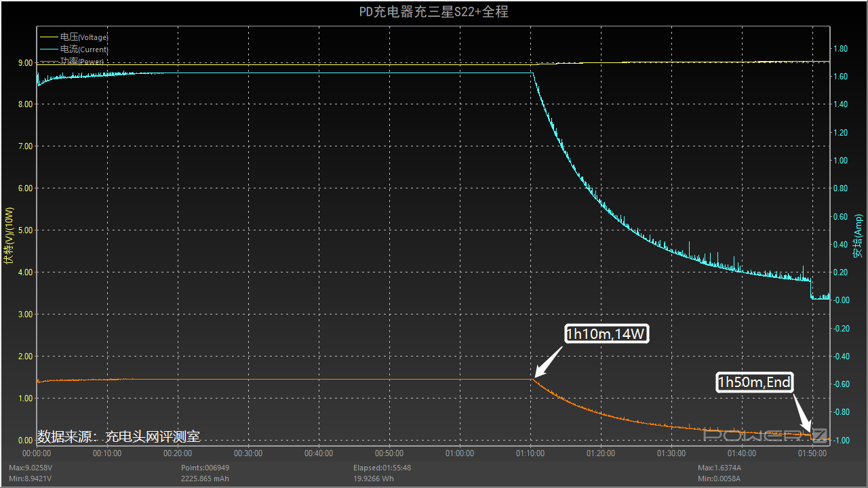Click the -1.00 right axis tick label
Image resolution: width=868 pixels, height=488 pixels.
pyautogui.click(x=842, y=441)
